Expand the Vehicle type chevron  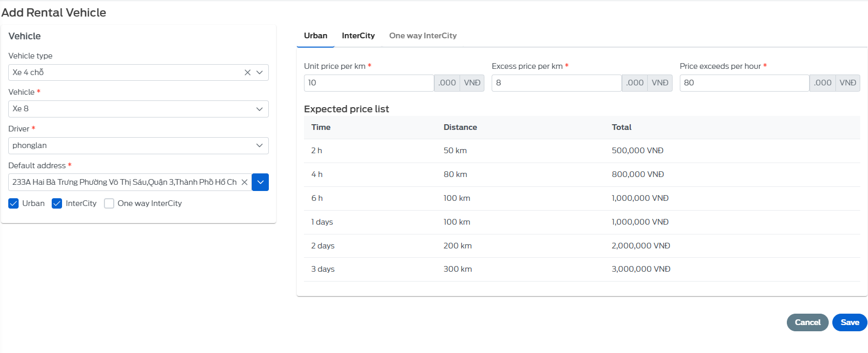click(x=260, y=72)
